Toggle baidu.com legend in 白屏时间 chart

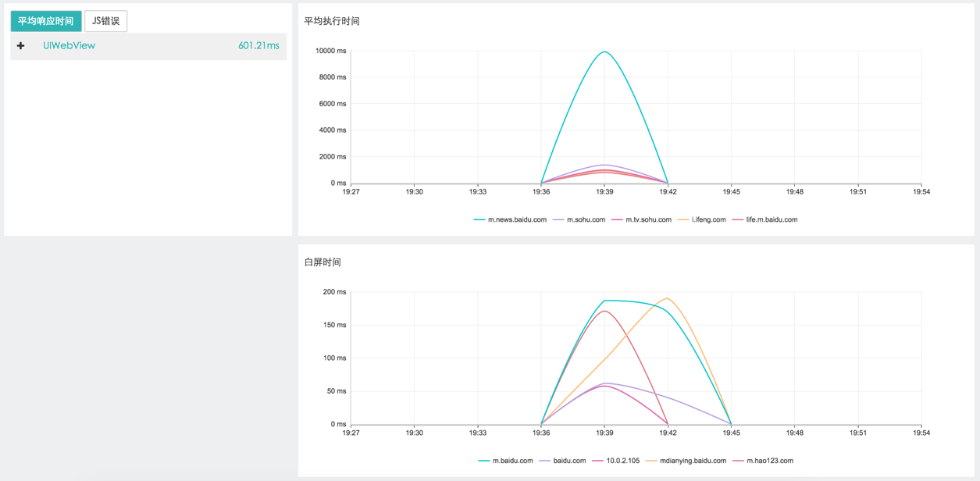coord(562,461)
